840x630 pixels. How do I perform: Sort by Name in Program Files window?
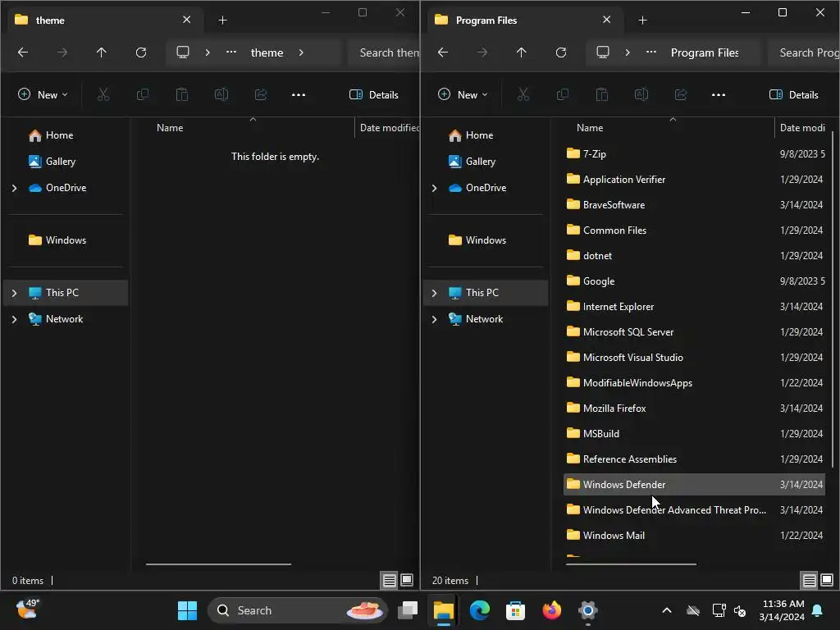coord(590,128)
